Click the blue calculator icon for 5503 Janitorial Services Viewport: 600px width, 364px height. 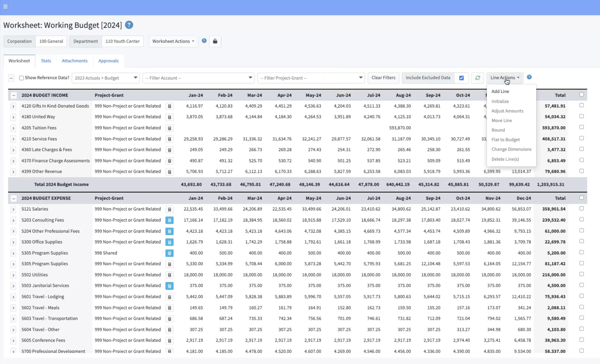pyautogui.click(x=169, y=286)
